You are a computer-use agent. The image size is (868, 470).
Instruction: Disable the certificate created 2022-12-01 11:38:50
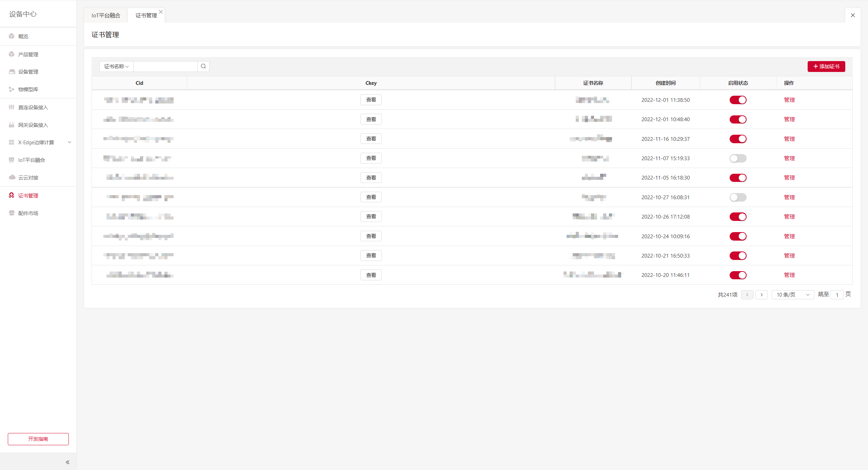coord(738,100)
